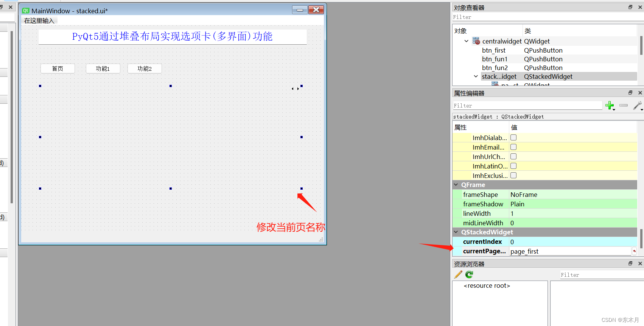The height and width of the screenshot is (326, 644).
Task: Collapse the stack...idget tree node
Action: pos(476,76)
